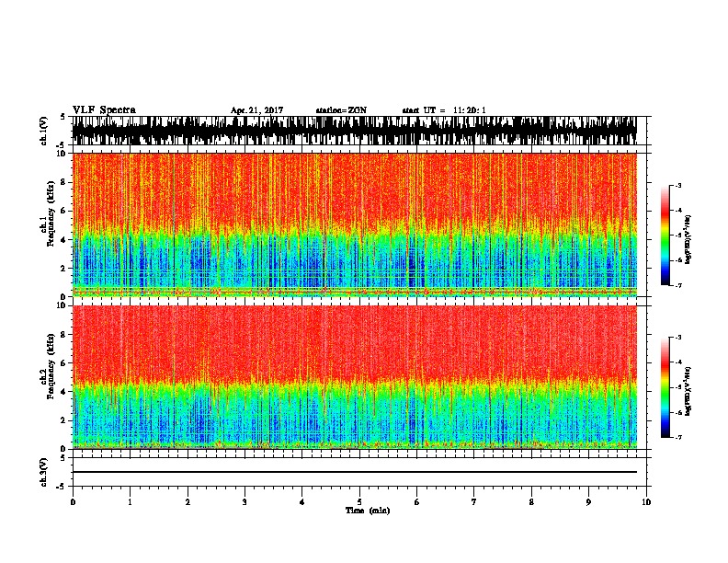Select the "ch.1(V)" axis label
This screenshot has width=728, height=563.
click(x=43, y=131)
